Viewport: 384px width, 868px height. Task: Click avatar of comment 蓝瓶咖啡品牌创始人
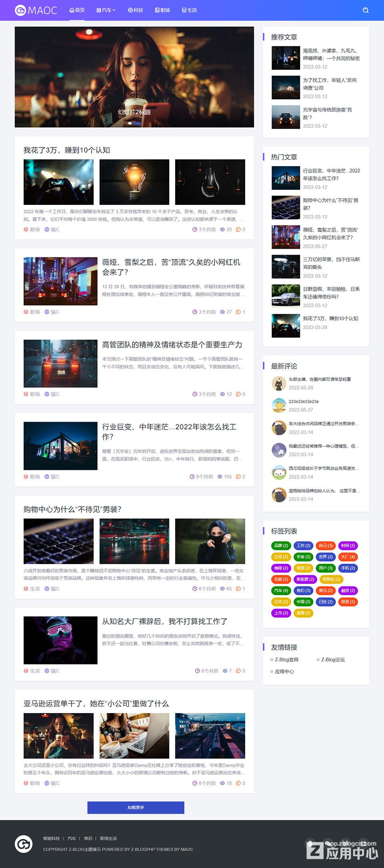pos(279,495)
